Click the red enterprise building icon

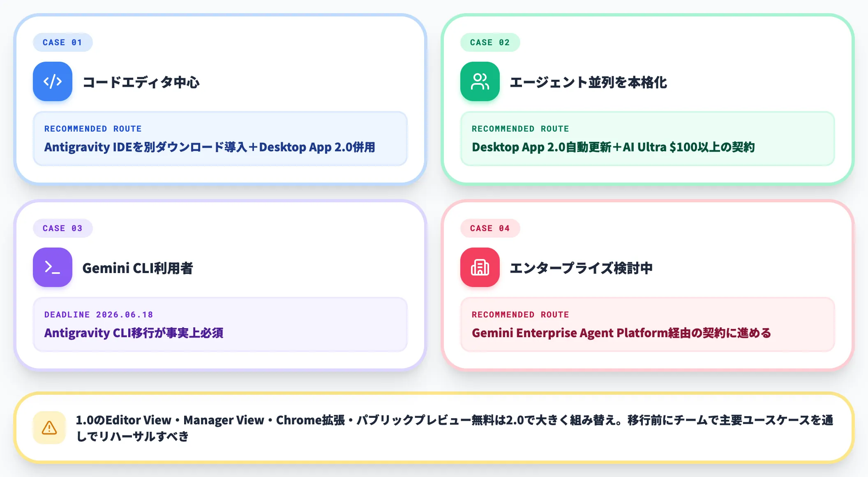(480, 267)
